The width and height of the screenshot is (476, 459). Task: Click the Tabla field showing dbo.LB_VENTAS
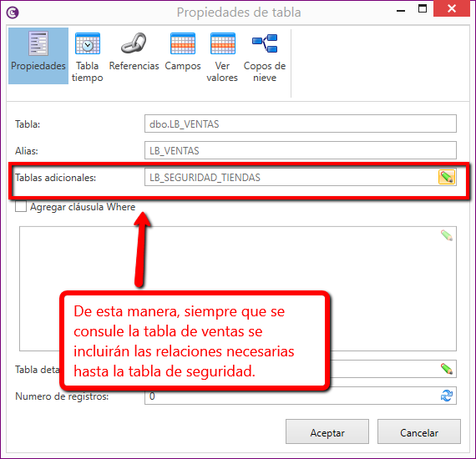tap(301, 124)
